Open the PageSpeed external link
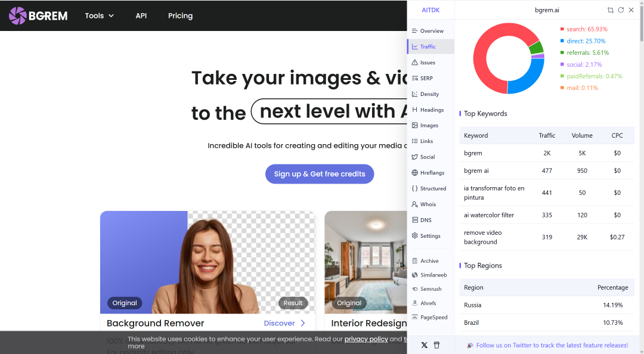 pyautogui.click(x=431, y=317)
